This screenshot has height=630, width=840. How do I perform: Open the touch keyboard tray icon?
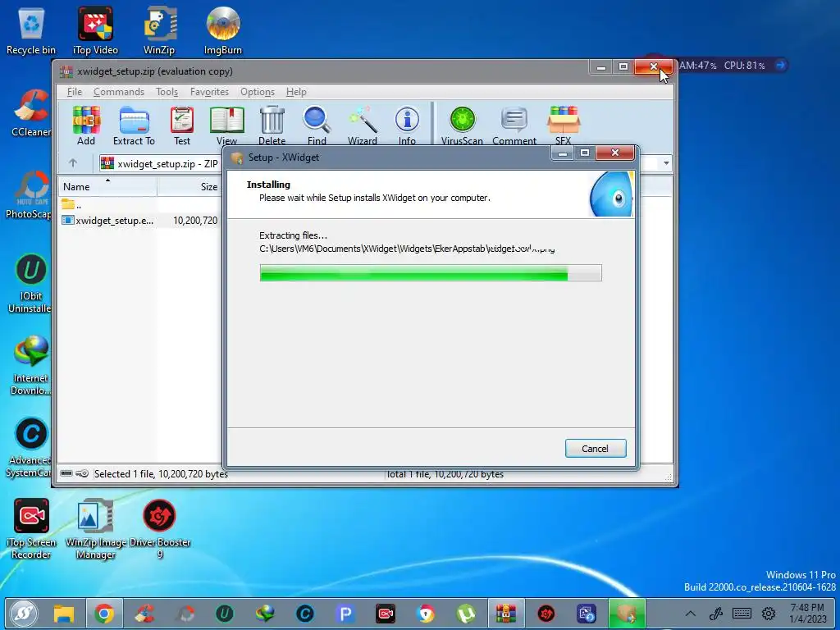tap(742, 614)
